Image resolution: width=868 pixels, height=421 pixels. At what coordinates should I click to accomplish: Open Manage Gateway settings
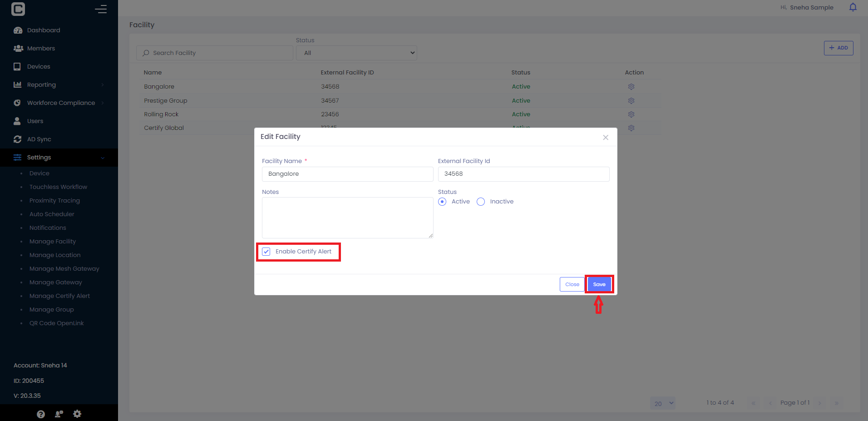(56, 282)
